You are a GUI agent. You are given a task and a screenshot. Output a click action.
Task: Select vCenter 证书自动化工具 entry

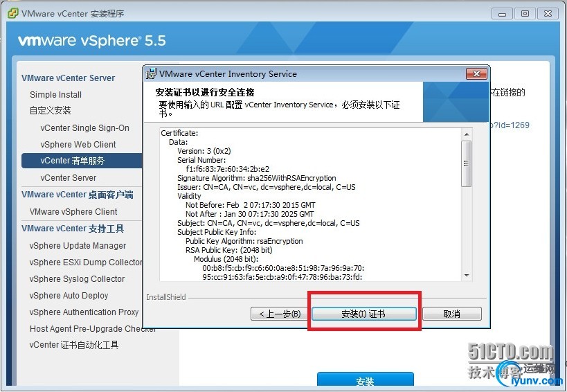(x=74, y=346)
